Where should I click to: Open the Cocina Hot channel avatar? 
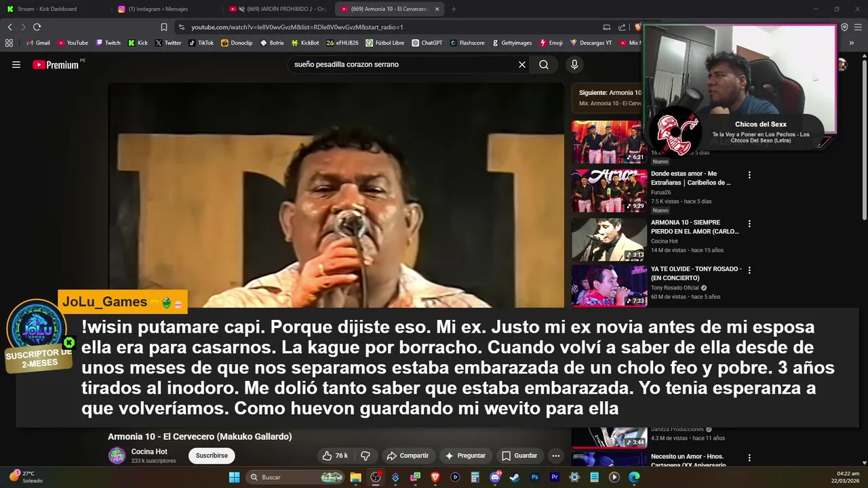tap(117, 455)
